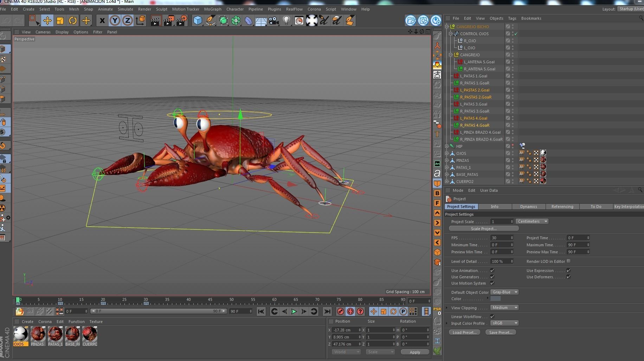Viewport: 644px width, 361px height.
Task: Go to End of animation
Action: (327, 311)
